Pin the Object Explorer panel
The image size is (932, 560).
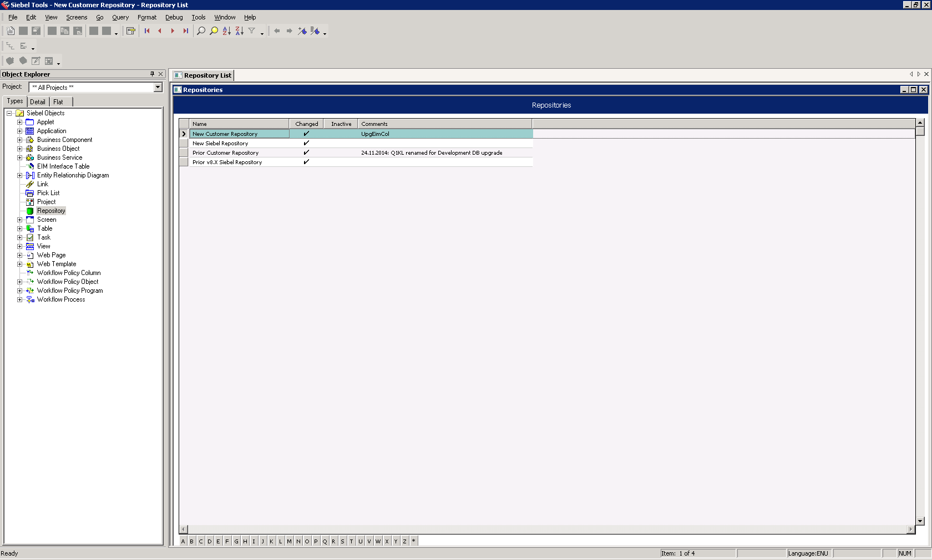click(152, 74)
